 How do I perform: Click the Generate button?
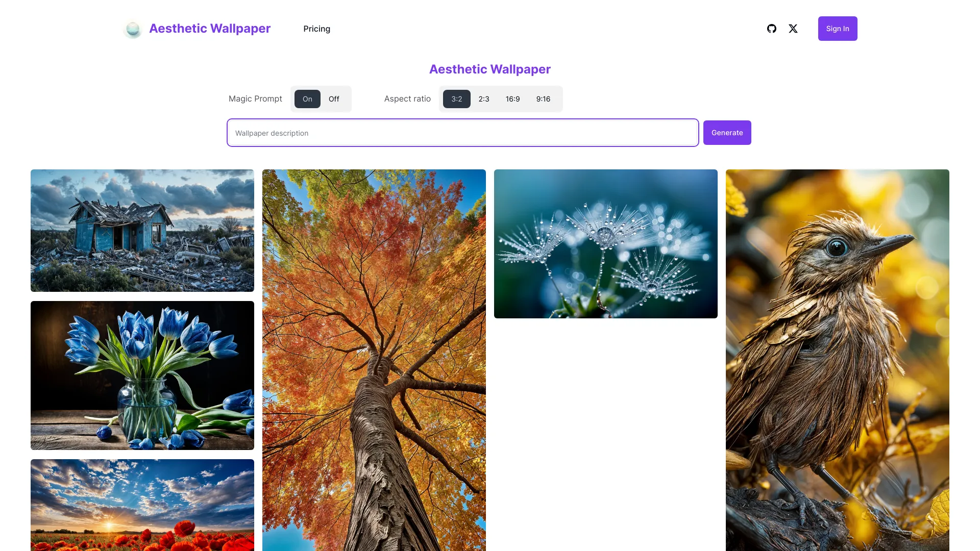pos(727,132)
